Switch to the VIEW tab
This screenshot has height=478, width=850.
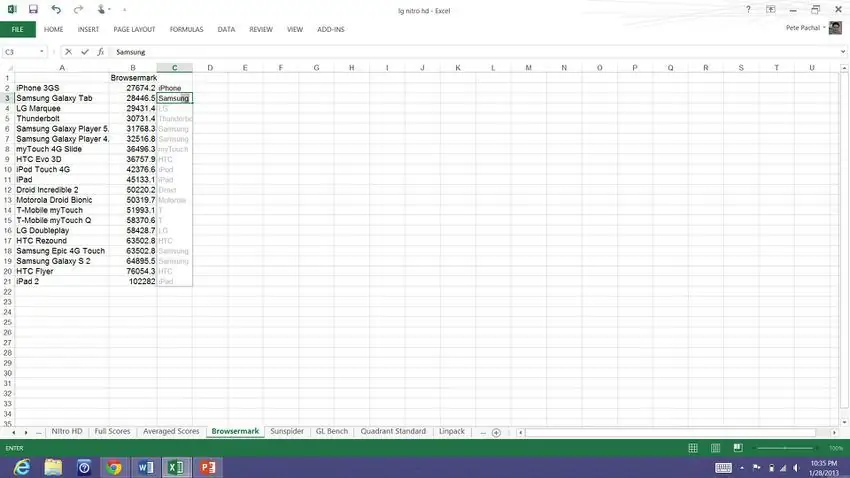tap(295, 29)
